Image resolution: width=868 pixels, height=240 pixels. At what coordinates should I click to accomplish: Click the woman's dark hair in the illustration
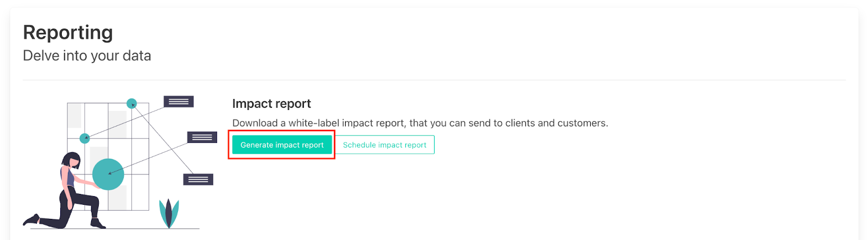71,159
